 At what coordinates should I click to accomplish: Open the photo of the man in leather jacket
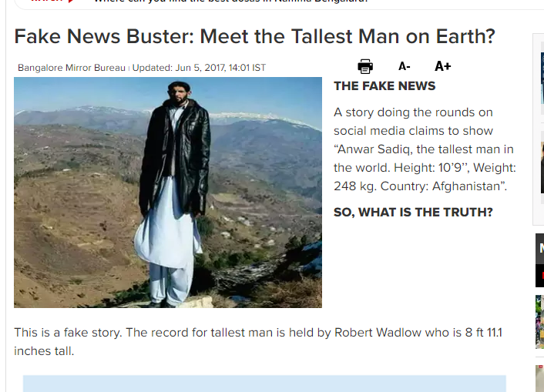click(168, 193)
